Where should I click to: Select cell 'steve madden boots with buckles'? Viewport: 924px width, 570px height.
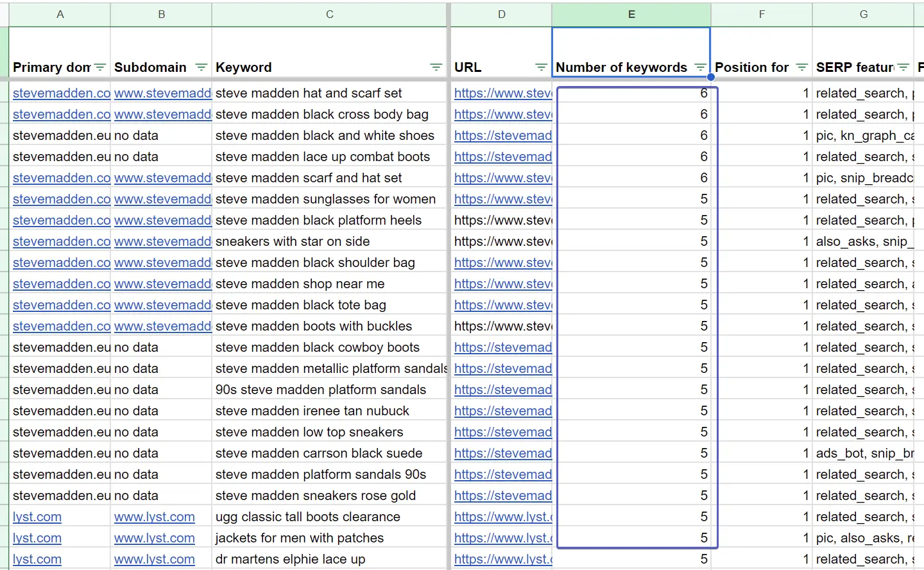pos(329,326)
